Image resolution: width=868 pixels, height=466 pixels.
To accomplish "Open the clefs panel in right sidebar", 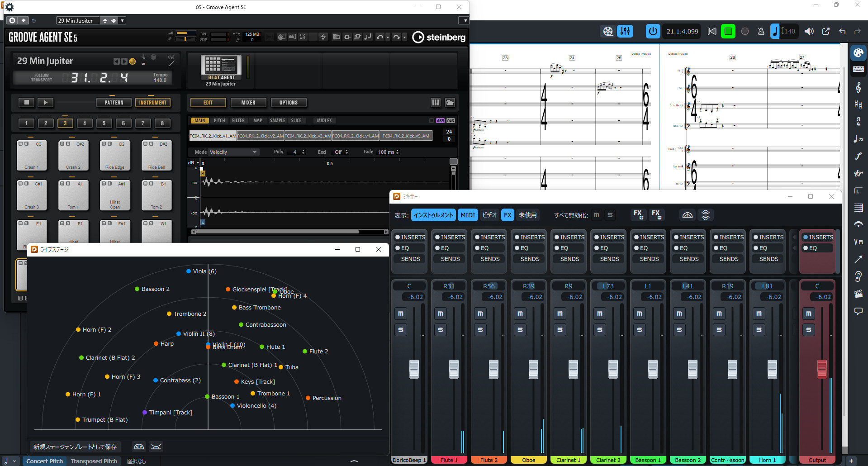I will (x=858, y=87).
